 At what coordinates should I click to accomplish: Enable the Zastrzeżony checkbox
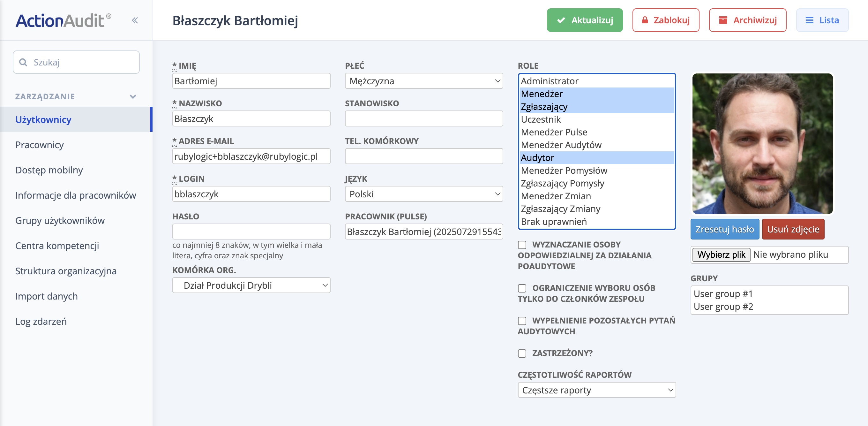tap(522, 353)
